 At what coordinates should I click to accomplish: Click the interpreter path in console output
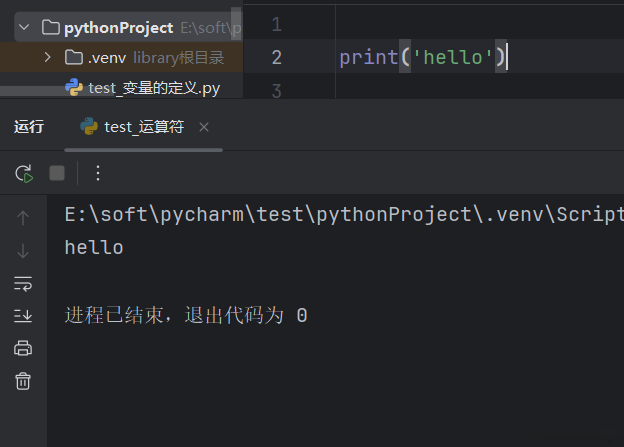tap(340, 214)
